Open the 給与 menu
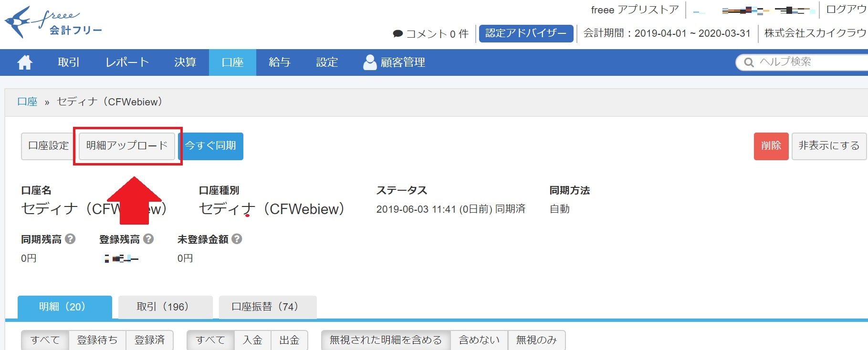 (280, 62)
